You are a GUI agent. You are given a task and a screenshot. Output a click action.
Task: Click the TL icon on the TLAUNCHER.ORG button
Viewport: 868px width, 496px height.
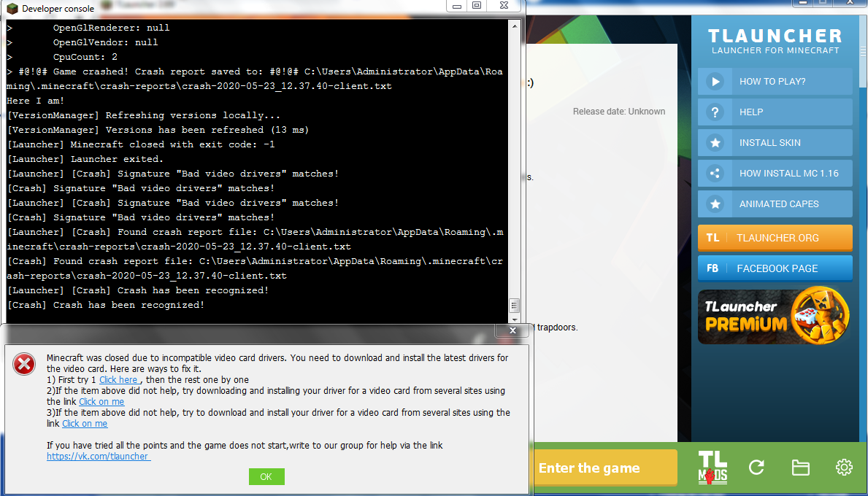click(713, 238)
